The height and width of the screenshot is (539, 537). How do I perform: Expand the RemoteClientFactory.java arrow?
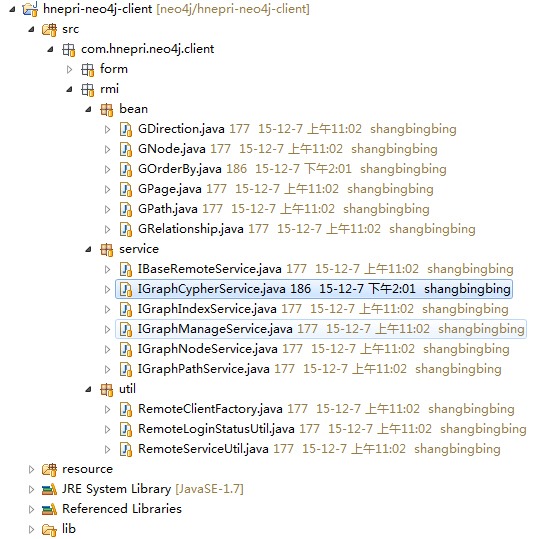coord(108,409)
